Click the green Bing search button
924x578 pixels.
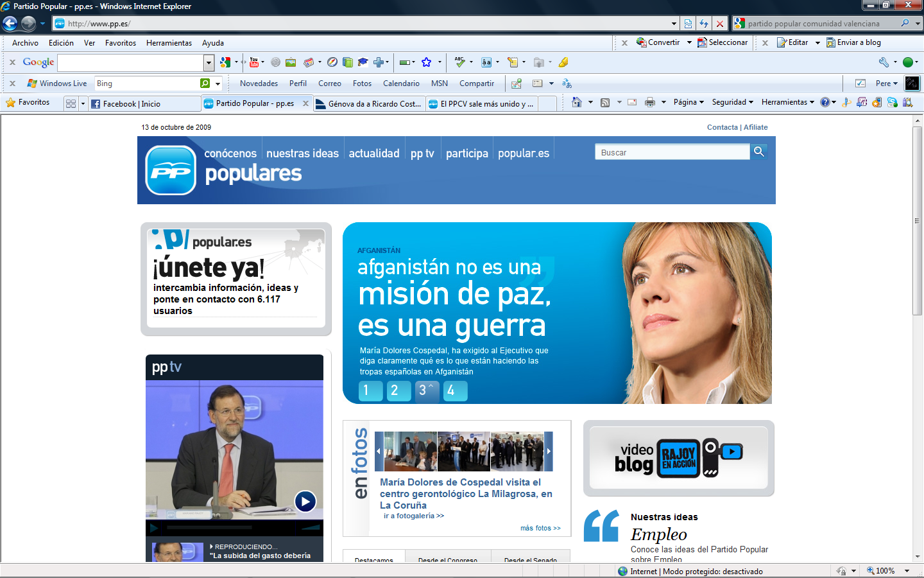pos(205,83)
